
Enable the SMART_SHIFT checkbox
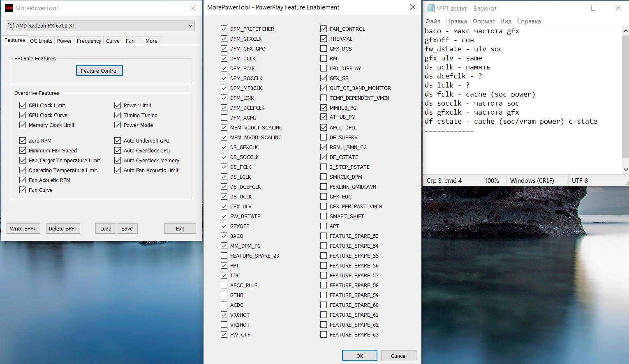click(x=324, y=216)
